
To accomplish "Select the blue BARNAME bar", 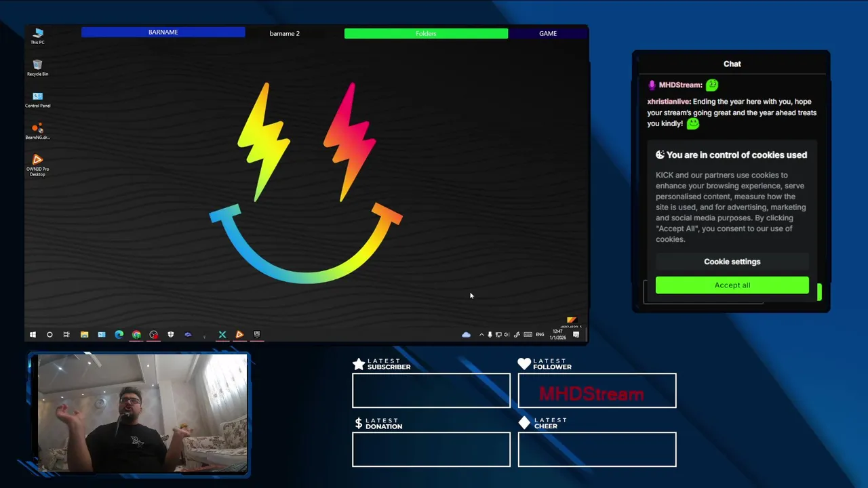I will (163, 33).
